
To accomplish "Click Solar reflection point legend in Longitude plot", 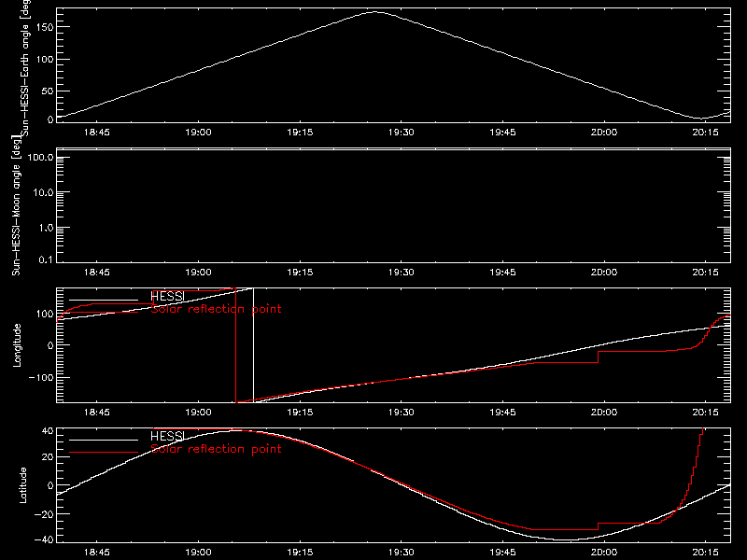I will [x=216, y=309].
